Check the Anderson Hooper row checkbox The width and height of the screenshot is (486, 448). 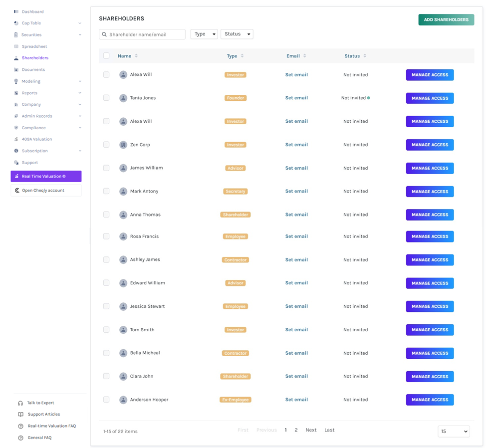point(106,400)
